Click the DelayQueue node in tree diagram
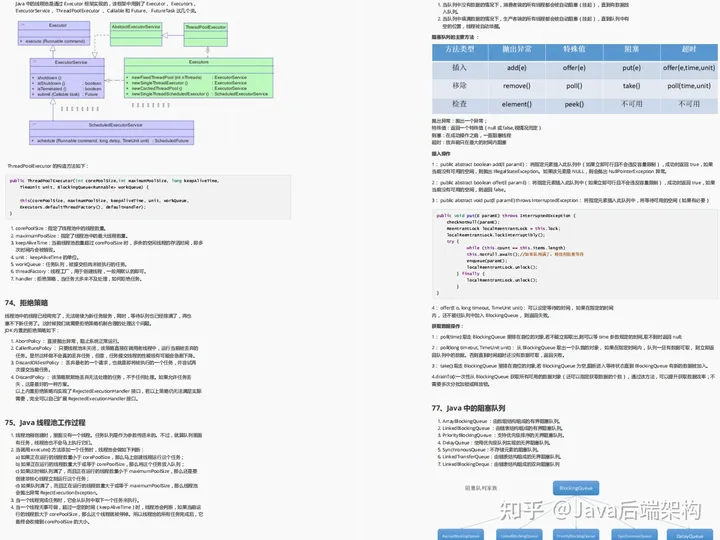This screenshot has height=540, width=720. tap(690, 535)
